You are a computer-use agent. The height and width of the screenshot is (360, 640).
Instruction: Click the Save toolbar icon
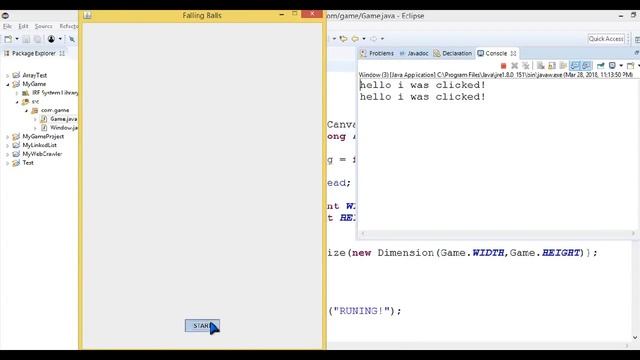[26, 39]
